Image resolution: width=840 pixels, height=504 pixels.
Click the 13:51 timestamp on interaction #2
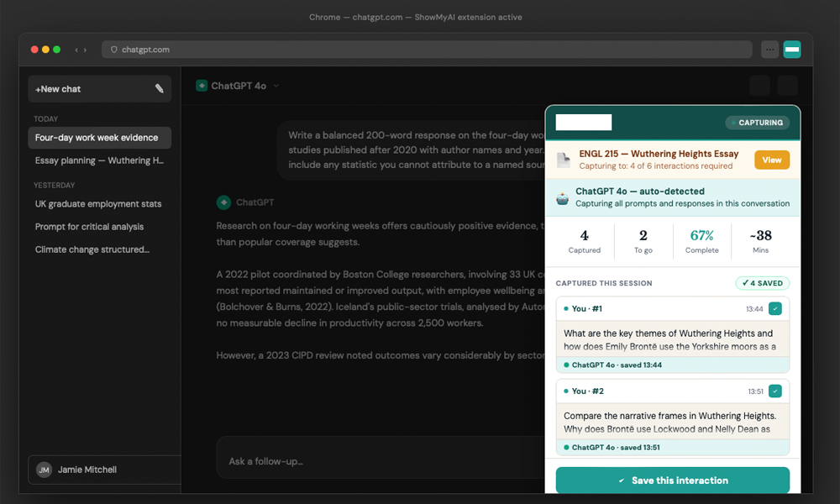[755, 391]
